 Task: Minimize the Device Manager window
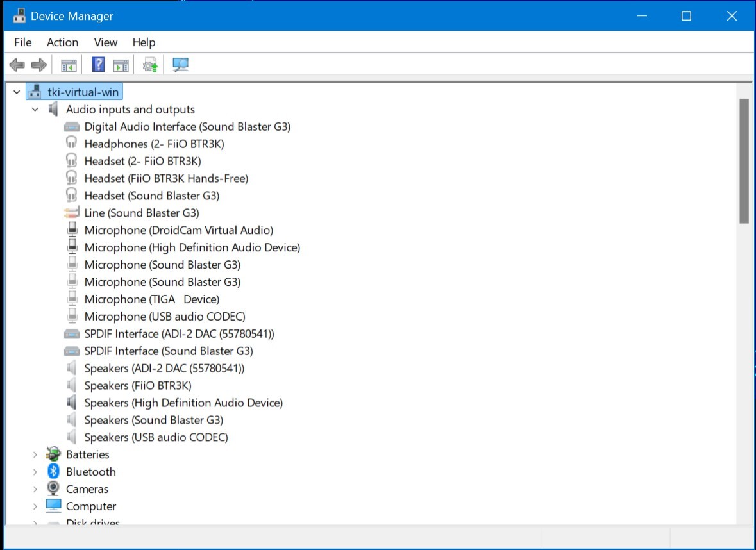(x=642, y=15)
